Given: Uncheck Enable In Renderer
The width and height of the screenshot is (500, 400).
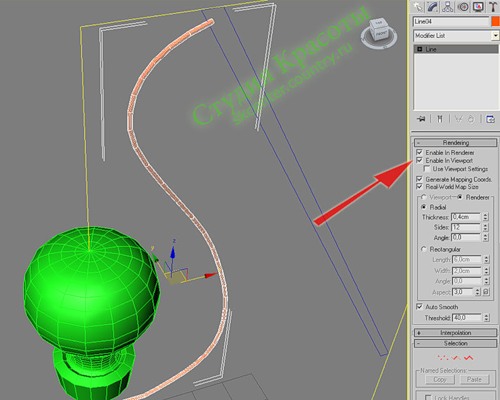Looking at the screenshot, I should (420, 152).
